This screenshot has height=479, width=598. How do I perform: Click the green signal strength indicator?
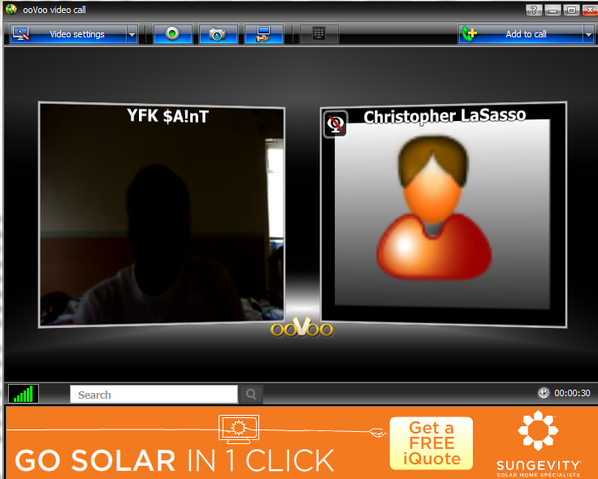click(23, 394)
